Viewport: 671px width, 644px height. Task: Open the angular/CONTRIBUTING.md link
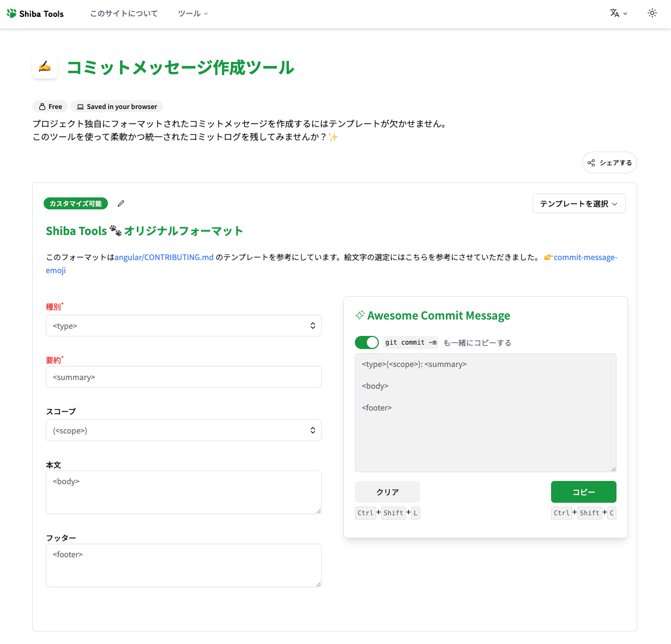[164, 257]
